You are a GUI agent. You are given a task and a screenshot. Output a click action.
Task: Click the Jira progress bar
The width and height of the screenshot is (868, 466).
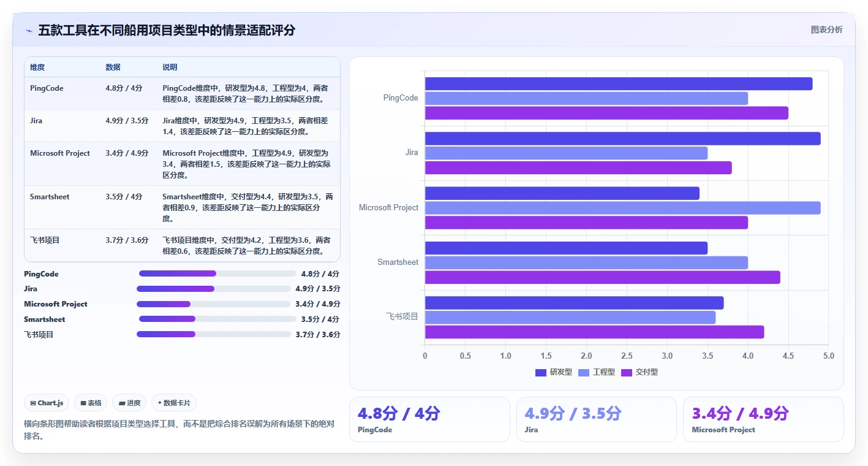tap(214, 289)
